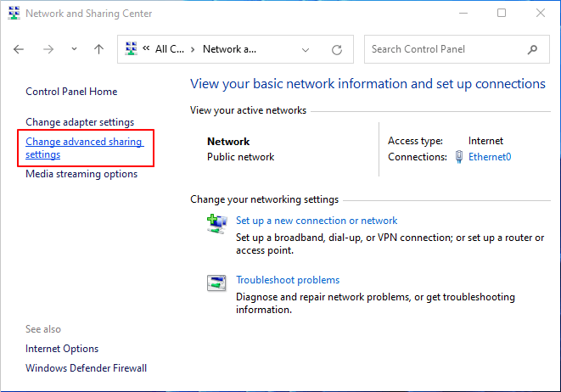Refresh the address bar location
The height and width of the screenshot is (392, 561).
point(337,49)
